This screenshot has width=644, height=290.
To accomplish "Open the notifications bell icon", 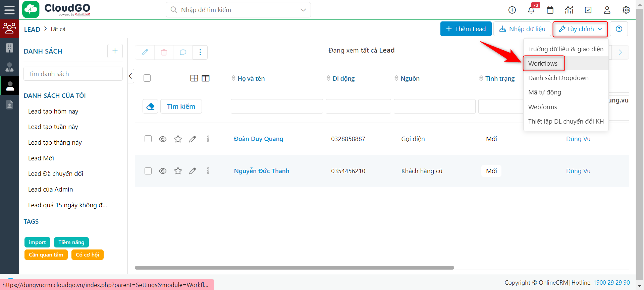I will (531, 10).
